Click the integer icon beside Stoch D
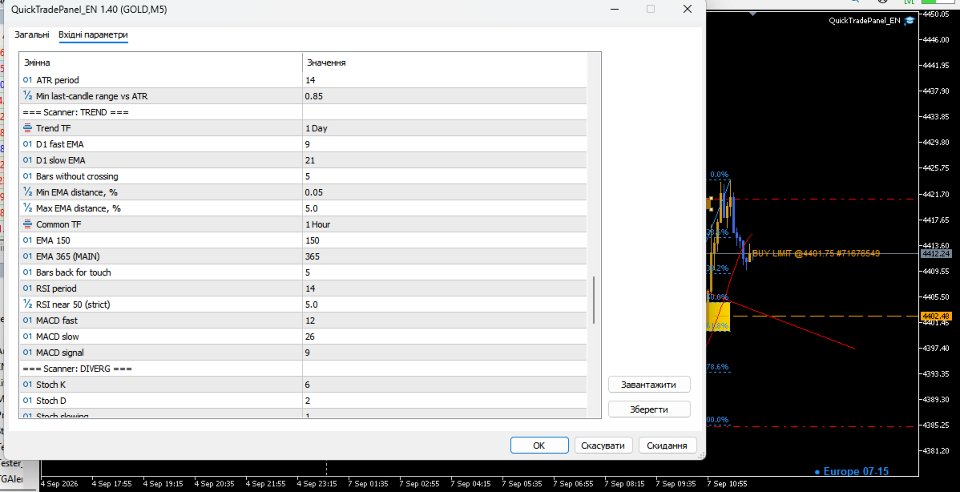960x492 pixels. pos(28,401)
